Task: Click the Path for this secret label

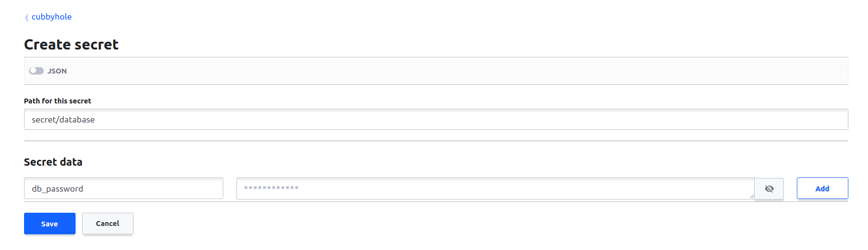Action: (x=57, y=101)
